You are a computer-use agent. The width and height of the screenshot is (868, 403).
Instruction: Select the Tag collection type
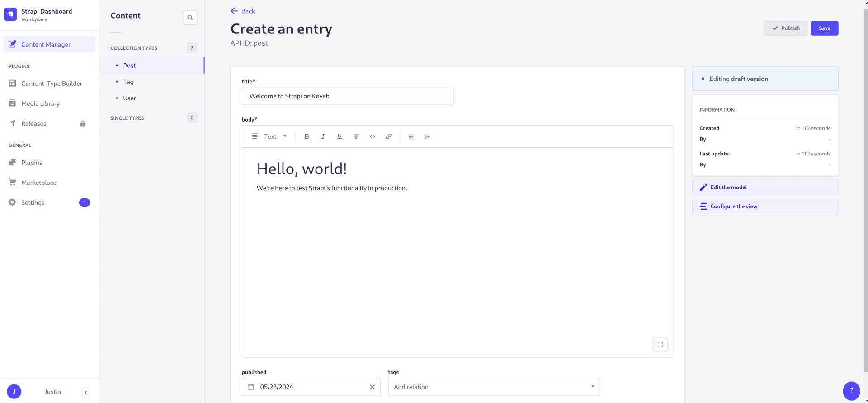[128, 82]
